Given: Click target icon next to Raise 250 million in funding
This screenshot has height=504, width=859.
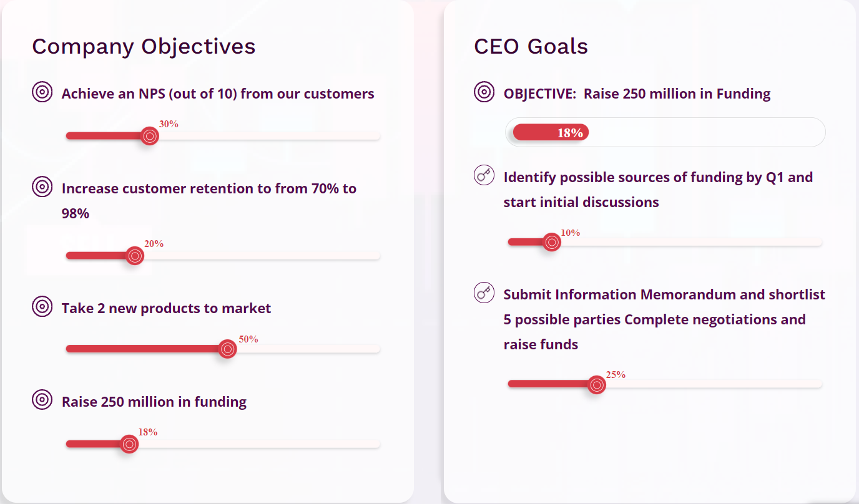Looking at the screenshot, I should pyautogui.click(x=42, y=399).
